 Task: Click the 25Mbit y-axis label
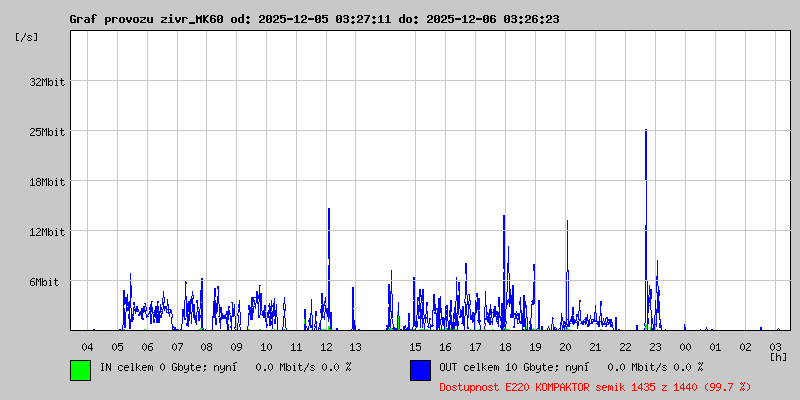tap(47, 132)
